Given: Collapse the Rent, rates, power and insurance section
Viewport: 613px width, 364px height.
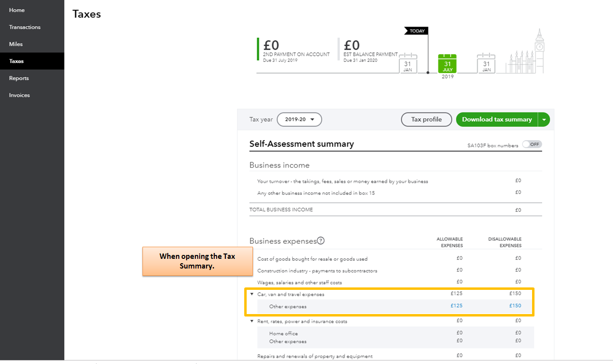Looking at the screenshot, I should click(251, 321).
